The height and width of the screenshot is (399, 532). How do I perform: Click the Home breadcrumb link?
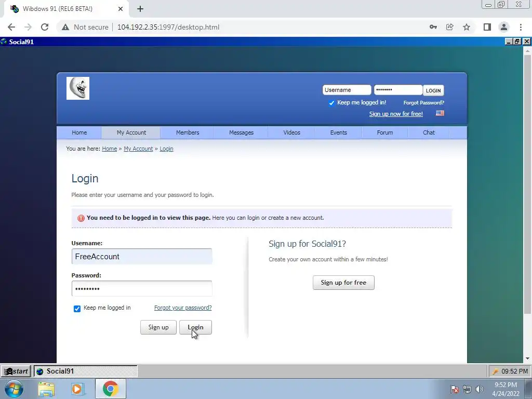(x=109, y=149)
